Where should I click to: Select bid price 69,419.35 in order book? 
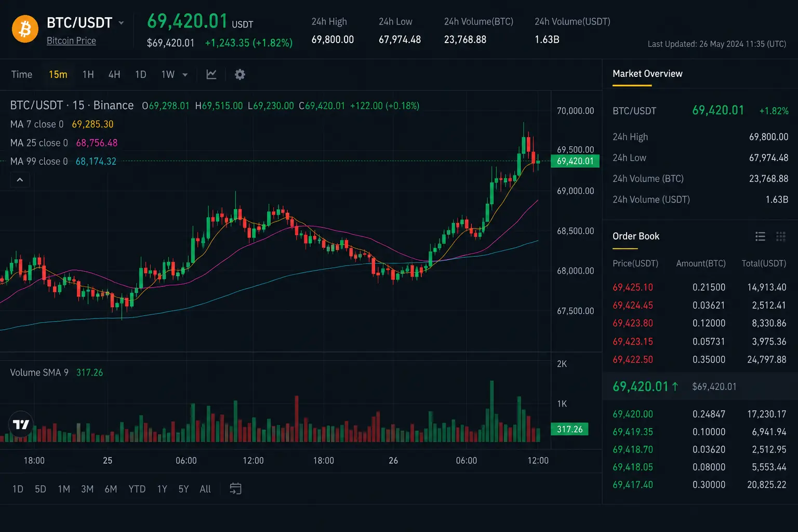tap(633, 432)
